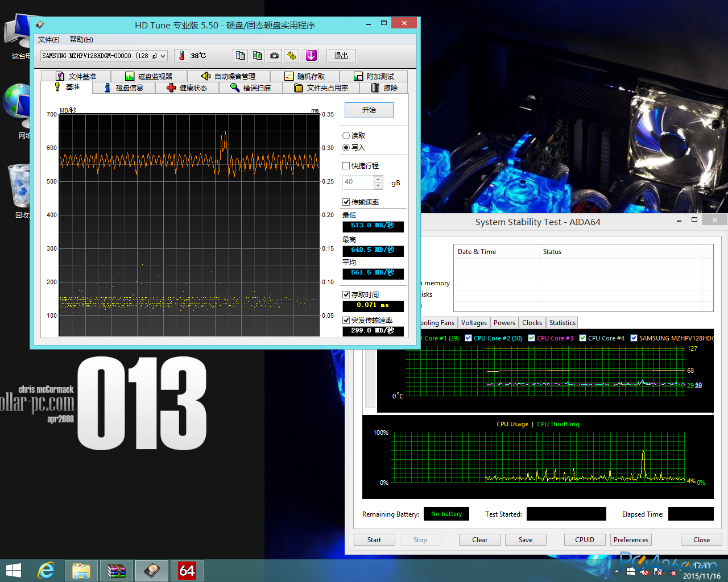Viewport: 728px width, 582px height.
Task: Launch Internet Explorer from taskbar
Action: 45,571
